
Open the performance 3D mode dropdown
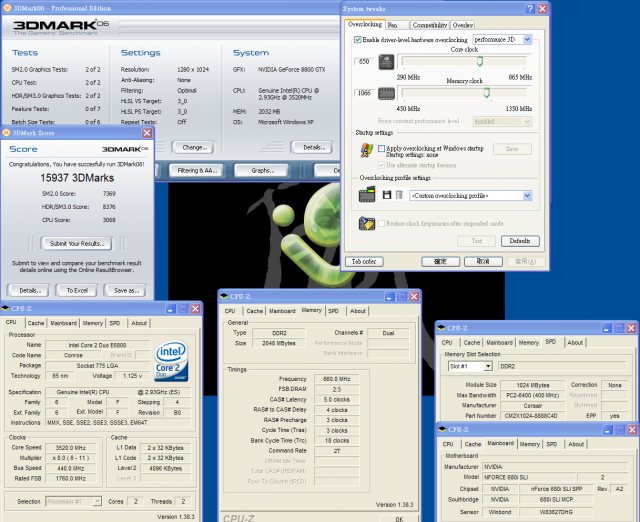click(x=527, y=40)
